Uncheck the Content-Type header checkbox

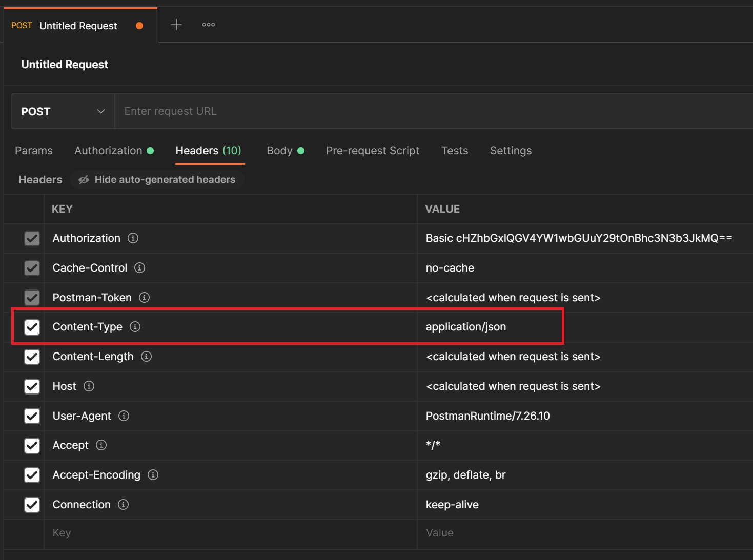pos(32,327)
